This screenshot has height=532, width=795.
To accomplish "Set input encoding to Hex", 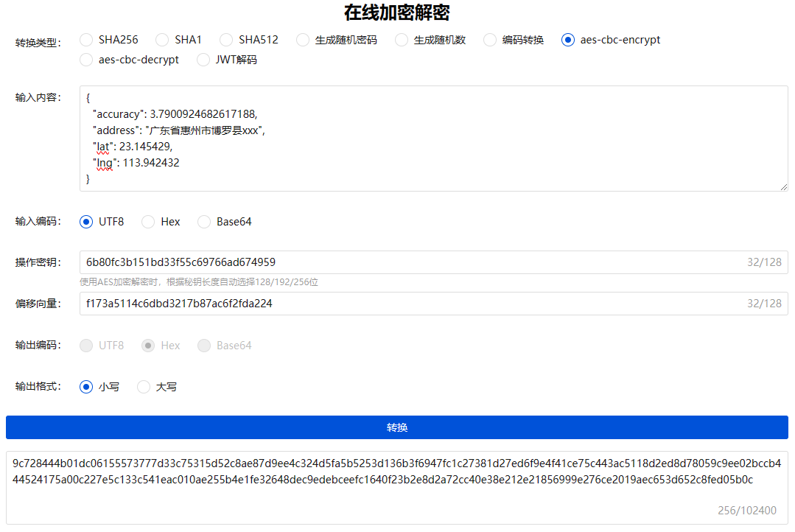I will tap(148, 222).
